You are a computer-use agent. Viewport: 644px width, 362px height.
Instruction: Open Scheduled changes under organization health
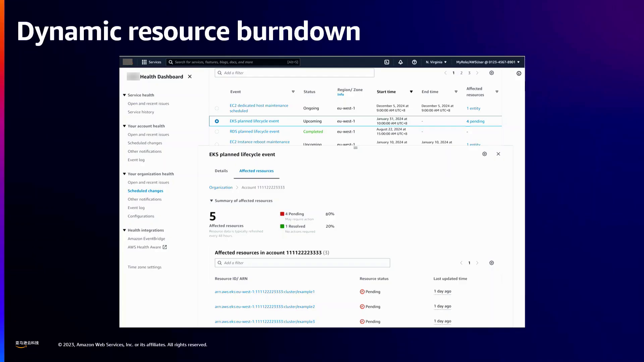(x=145, y=191)
